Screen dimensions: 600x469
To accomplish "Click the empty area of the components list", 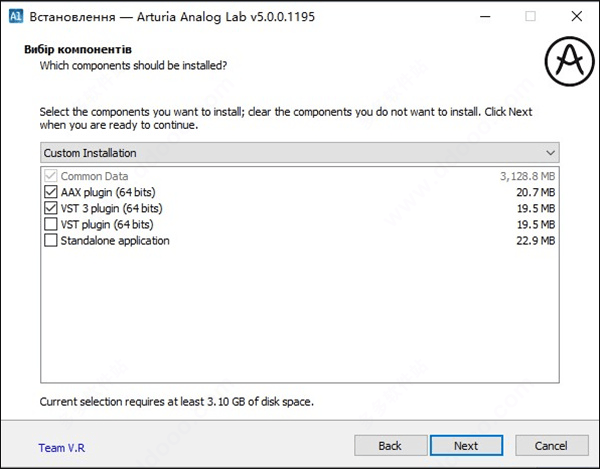I will pyautogui.click(x=299, y=320).
